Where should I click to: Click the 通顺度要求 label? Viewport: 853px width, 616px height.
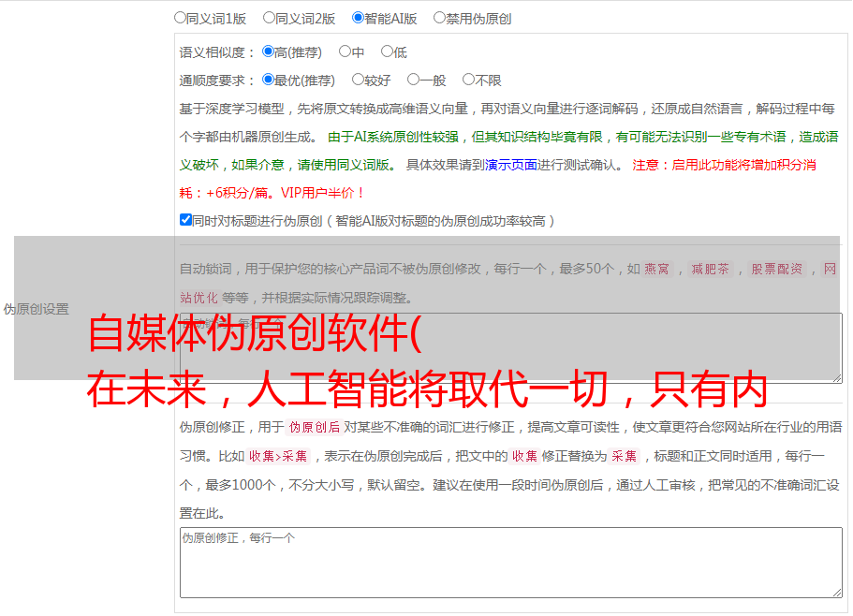point(217,81)
